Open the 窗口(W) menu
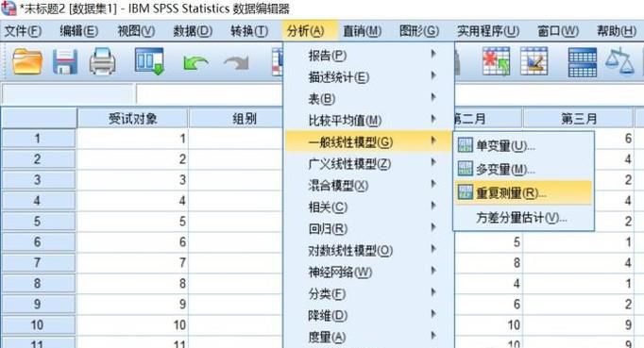 click(x=558, y=31)
